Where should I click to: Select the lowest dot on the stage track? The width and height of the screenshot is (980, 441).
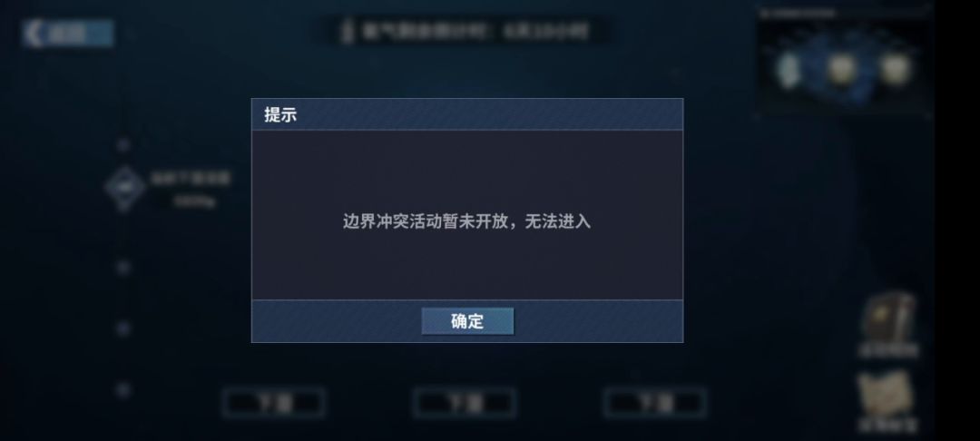tap(123, 390)
